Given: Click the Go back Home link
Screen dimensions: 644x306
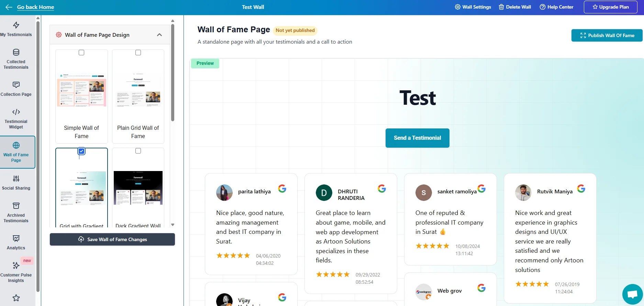Looking at the screenshot, I should click(x=35, y=7).
